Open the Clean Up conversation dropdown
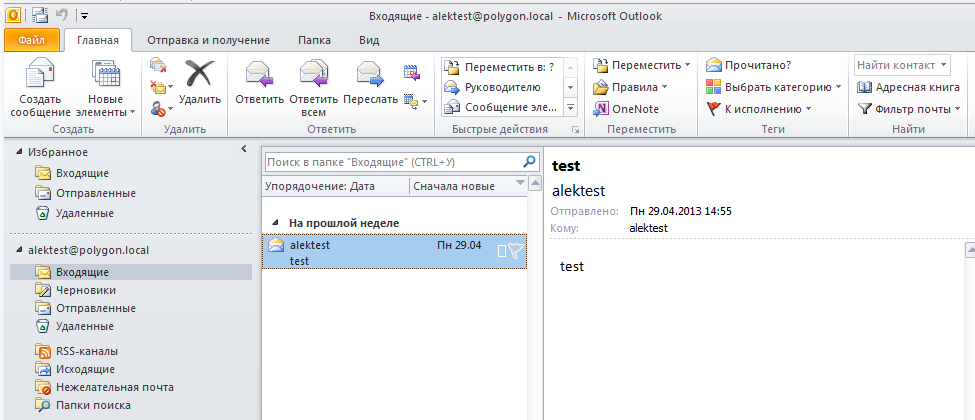Image resolution: width=975 pixels, height=420 pixels. (x=162, y=87)
